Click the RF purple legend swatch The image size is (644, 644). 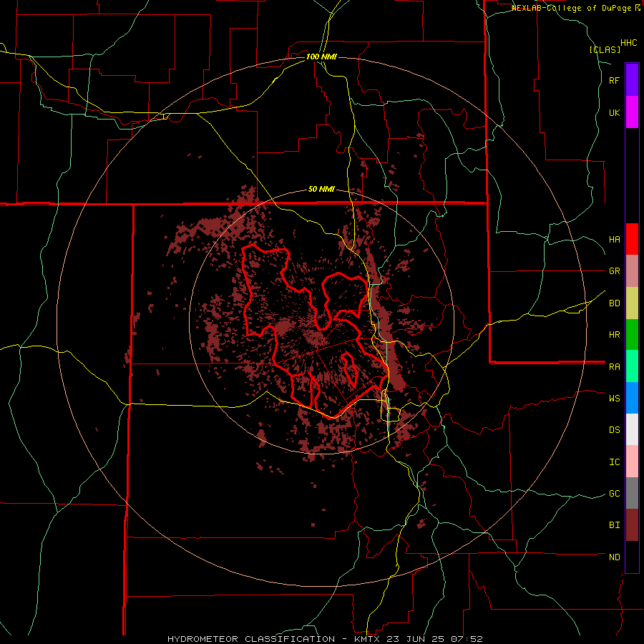tap(632, 80)
